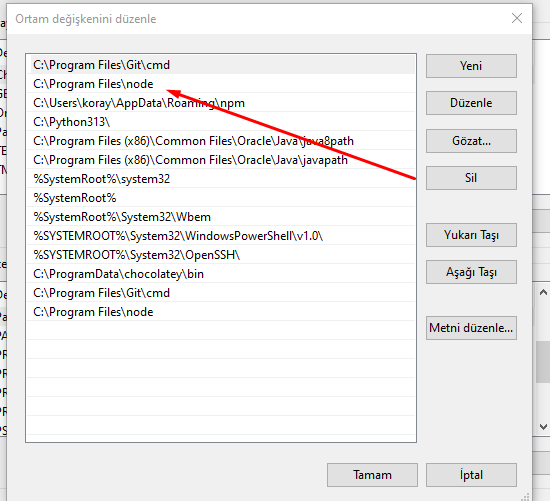Open Metni düzenle... text editor
This screenshot has height=501, width=550.
(x=471, y=328)
